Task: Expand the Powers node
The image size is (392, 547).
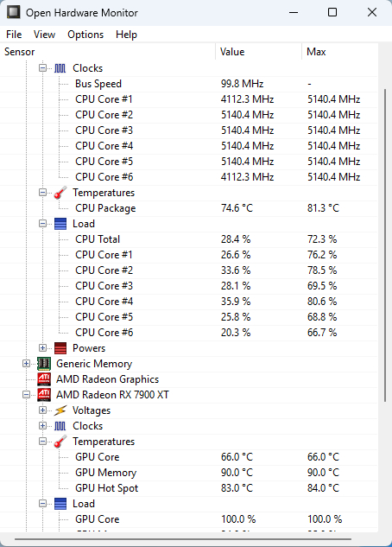Action: [42, 347]
